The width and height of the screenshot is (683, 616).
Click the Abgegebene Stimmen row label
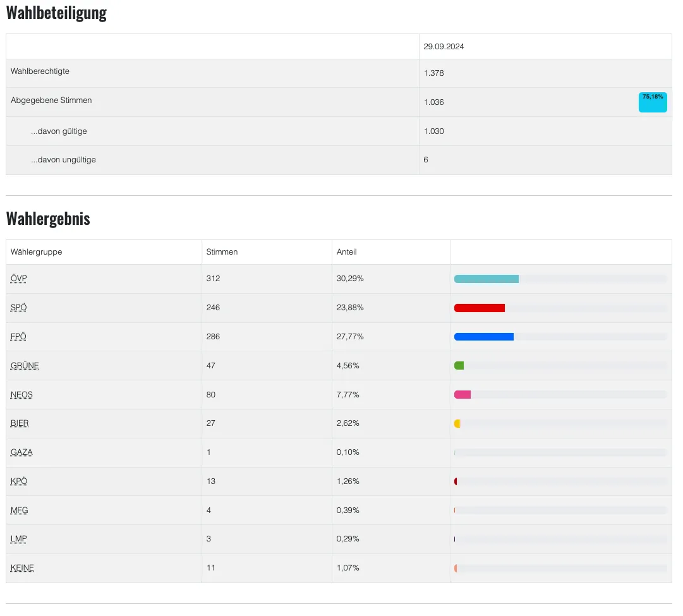tap(51, 100)
